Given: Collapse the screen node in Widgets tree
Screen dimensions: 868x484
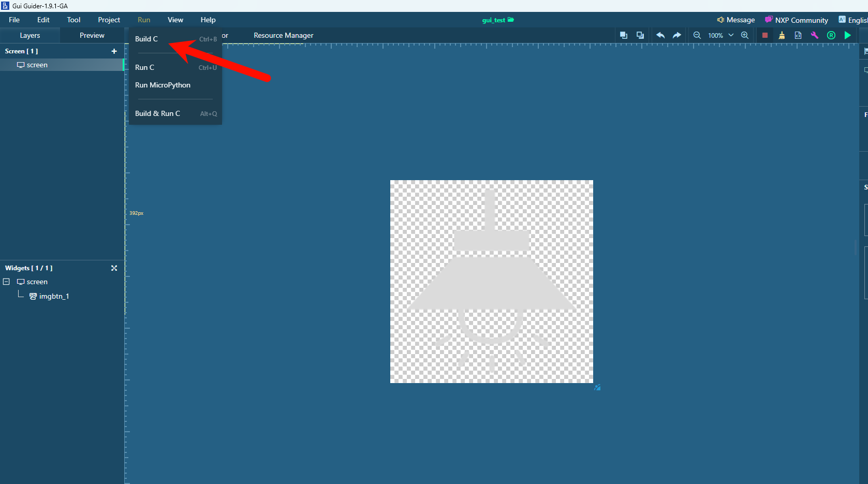Looking at the screenshot, I should point(7,282).
